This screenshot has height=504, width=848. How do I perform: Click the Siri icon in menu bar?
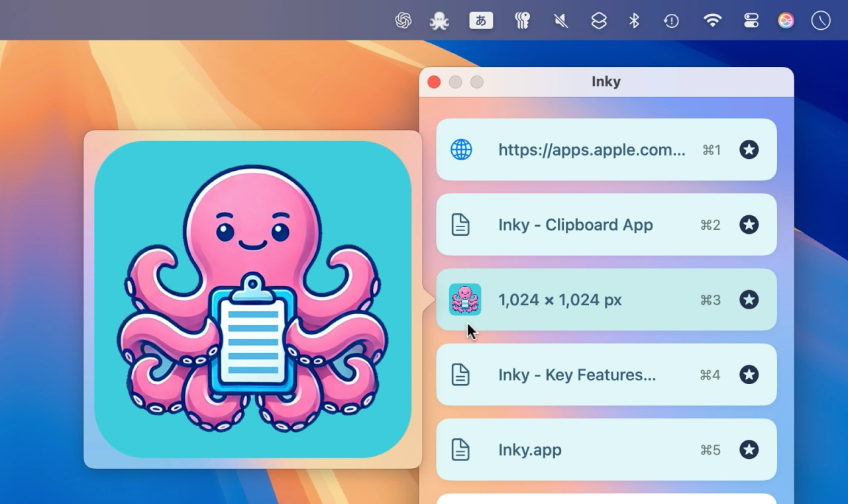coord(786,21)
